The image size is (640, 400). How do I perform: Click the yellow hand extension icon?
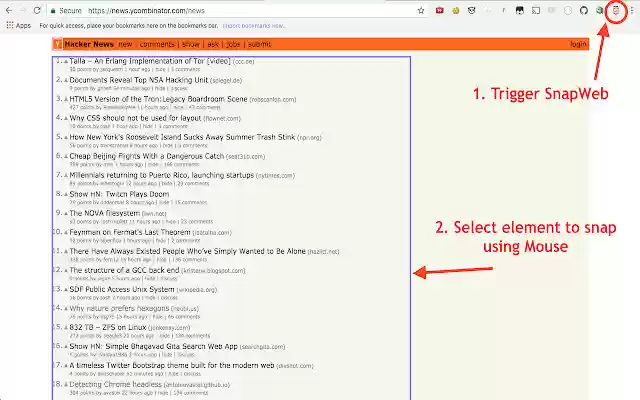click(x=456, y=11)
